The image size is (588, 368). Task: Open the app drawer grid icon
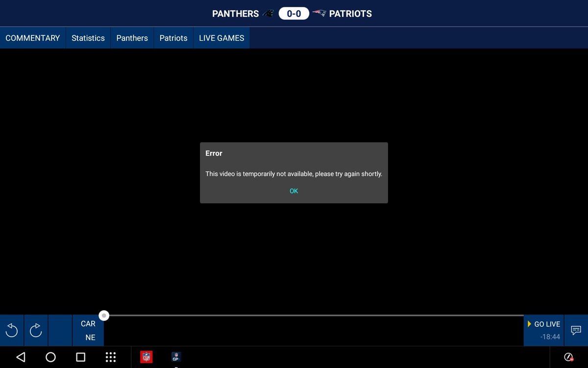click(x=111, y=357)
